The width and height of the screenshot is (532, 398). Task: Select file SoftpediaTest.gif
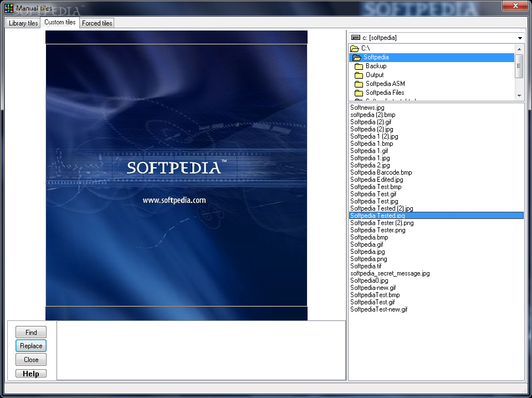click(x=372, y=302)
